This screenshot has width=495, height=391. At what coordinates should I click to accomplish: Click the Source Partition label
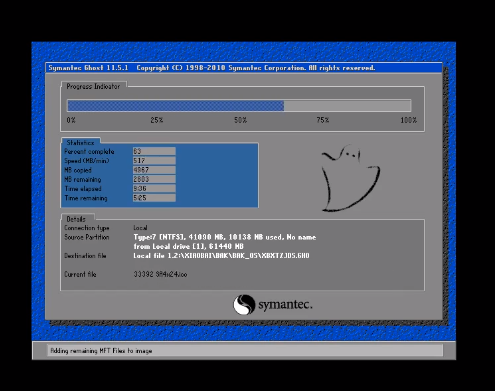[87, 237]
